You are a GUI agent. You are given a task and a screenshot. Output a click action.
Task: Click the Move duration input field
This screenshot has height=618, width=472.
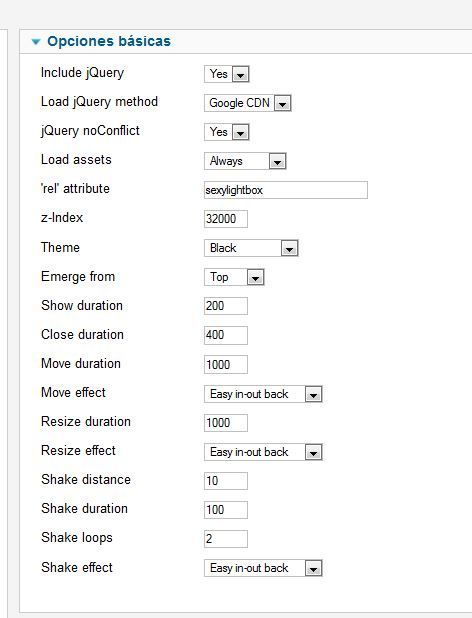click(x=226, y=365)
